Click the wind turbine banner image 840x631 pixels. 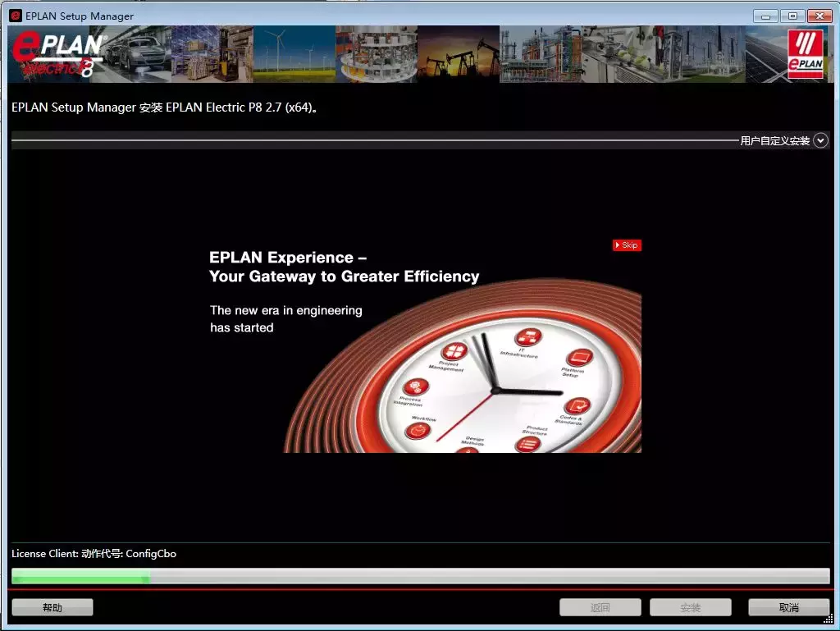pyautogui.click(x=291, y=53)
